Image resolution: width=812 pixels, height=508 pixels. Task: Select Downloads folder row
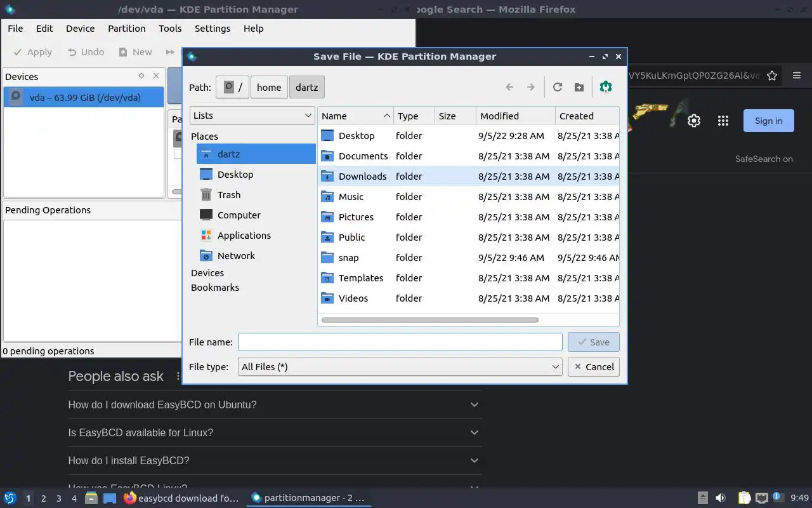pyautogui.click(x=468, y=176)
